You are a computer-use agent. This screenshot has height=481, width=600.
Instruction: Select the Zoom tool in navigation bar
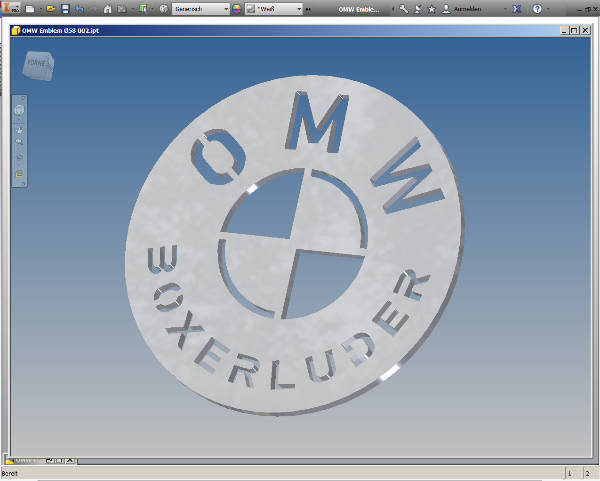[x=19, y=142]
